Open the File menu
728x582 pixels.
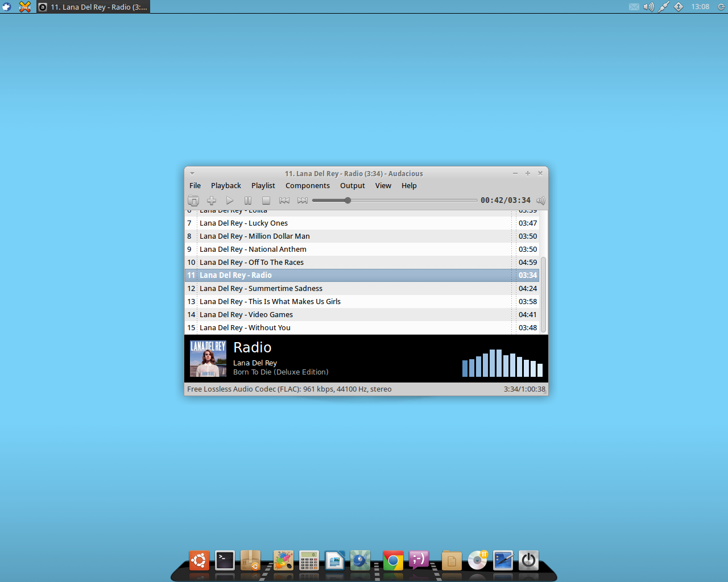[x=195, y=185]
